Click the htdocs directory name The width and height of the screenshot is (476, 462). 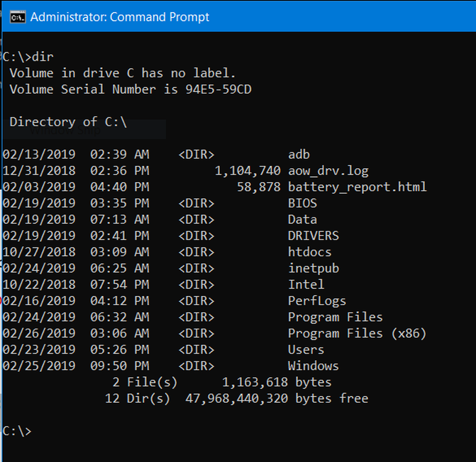309,252
